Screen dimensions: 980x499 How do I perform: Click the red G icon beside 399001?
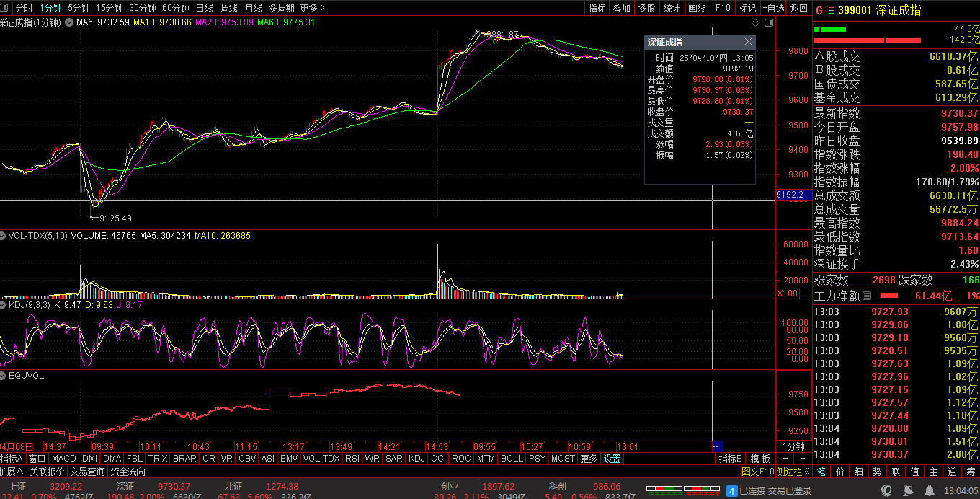(819, 11)
